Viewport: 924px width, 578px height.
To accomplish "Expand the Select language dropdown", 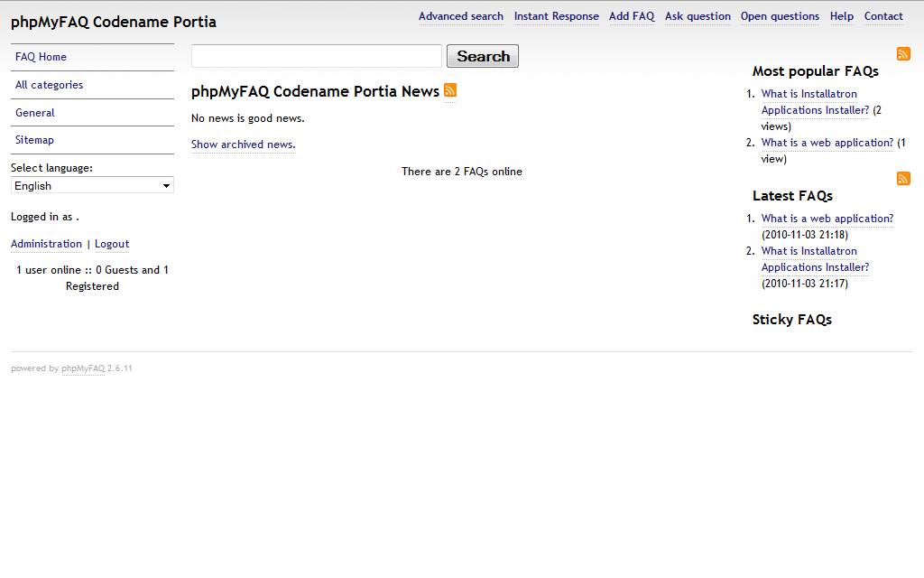I will tap(92, 185).
